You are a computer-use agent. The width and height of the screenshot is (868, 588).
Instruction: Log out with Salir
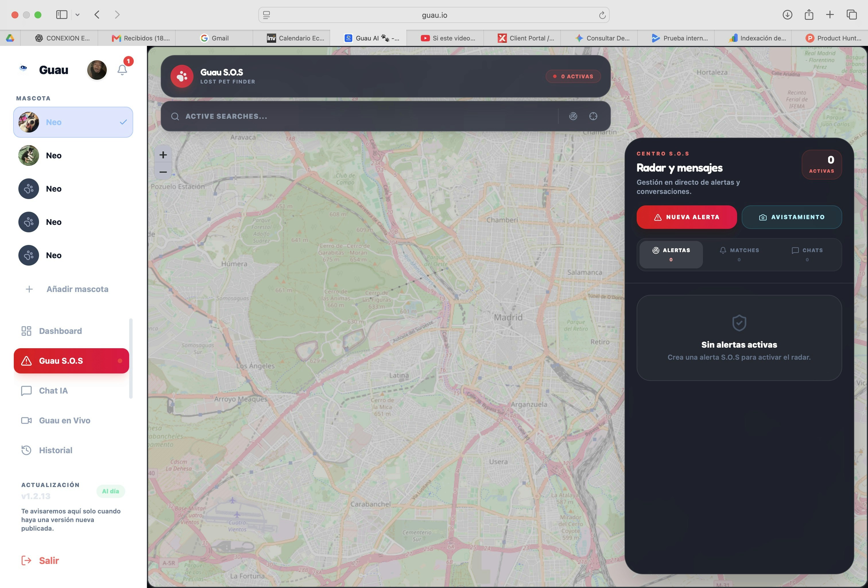click(40, 560)
